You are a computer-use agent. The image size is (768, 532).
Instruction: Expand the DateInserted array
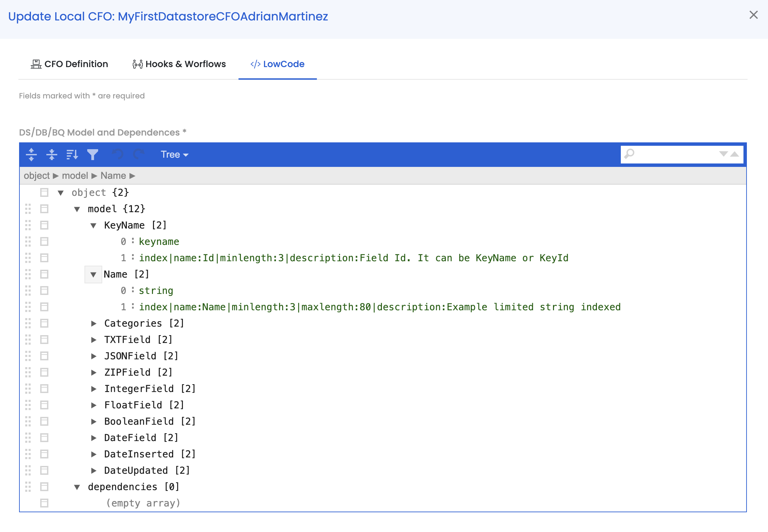coord(93,454)
